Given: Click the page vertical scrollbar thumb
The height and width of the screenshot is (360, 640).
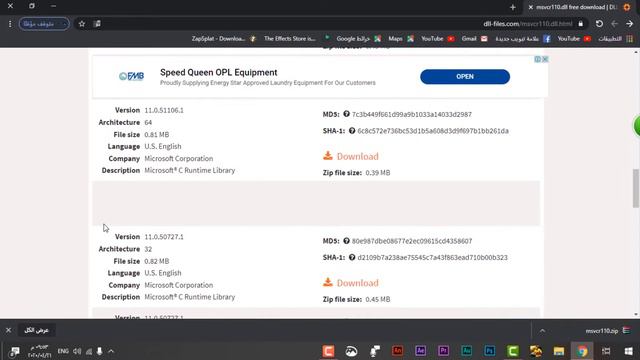Looking at the screenshot, I should tap(636, 189).
